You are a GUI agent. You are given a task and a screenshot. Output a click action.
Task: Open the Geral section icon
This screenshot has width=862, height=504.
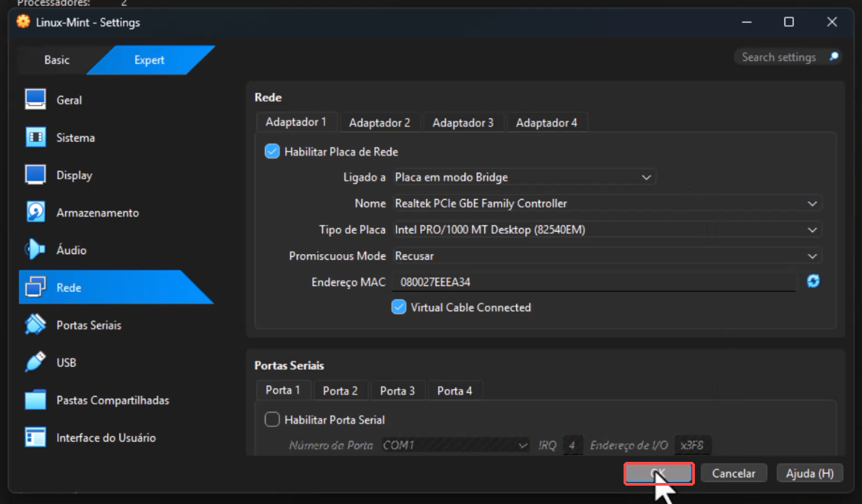pyautogui.click(x=35, y=100)
